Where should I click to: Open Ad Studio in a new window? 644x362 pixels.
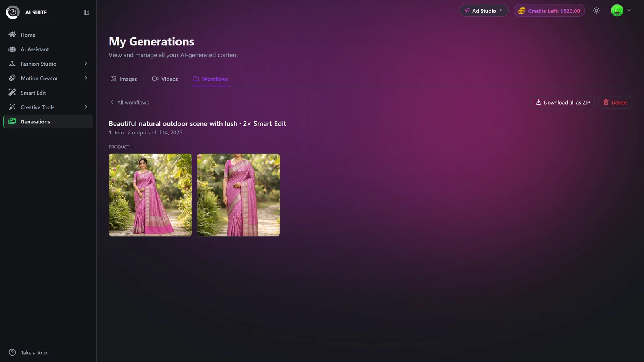tap(484, 11)
